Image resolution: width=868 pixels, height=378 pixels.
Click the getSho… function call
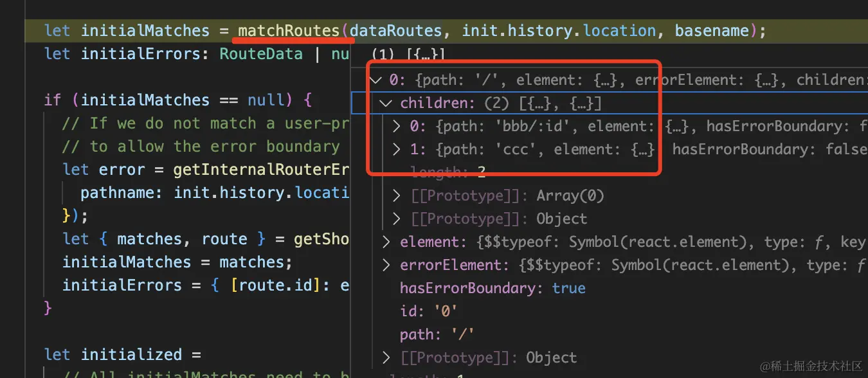[321, 239]
